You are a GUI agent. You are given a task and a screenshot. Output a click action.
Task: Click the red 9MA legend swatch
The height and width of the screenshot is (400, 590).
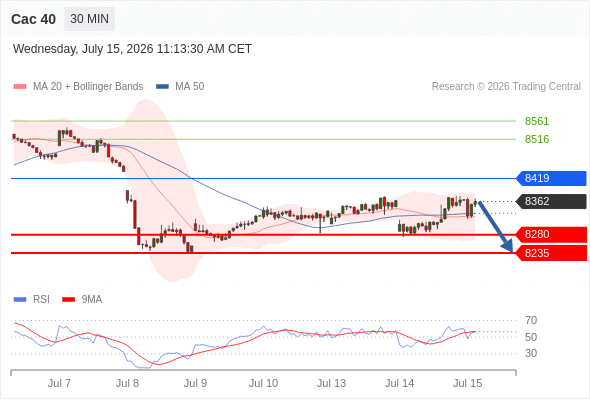pyautogui.click(x=68, y=300)
